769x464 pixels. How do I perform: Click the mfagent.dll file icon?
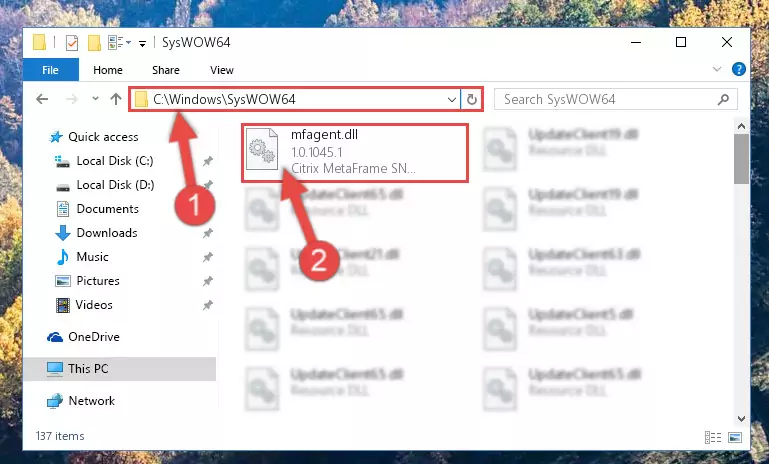[262, 149]
